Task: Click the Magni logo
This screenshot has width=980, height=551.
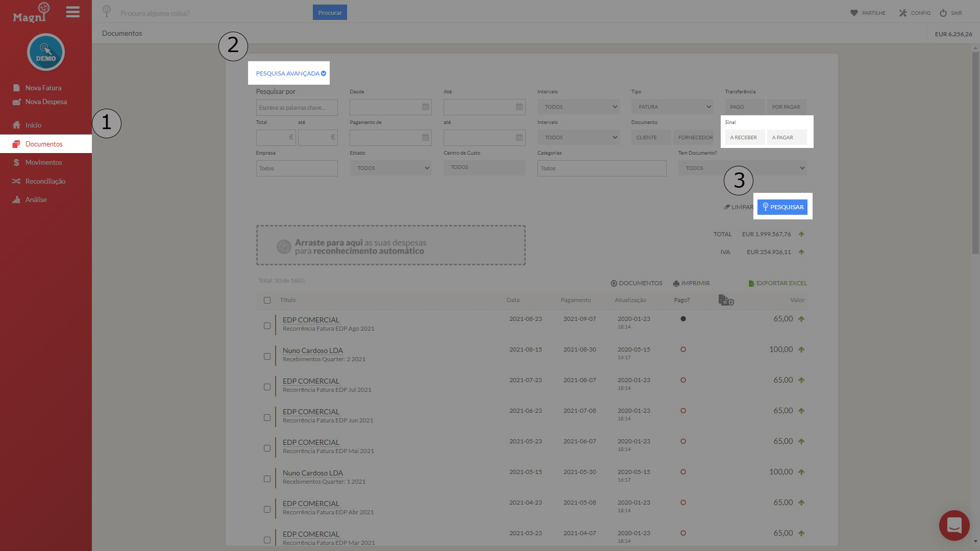Action: (x=31, y=13)
